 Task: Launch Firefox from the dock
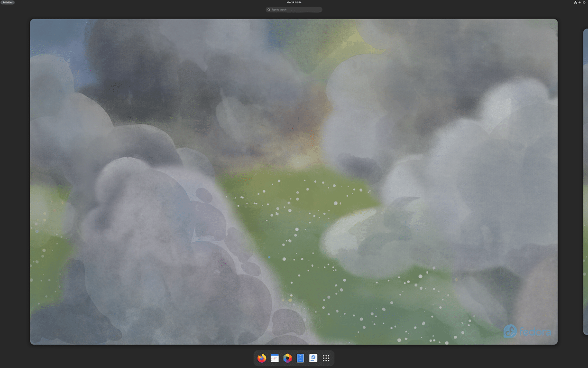tap(262, 359)
